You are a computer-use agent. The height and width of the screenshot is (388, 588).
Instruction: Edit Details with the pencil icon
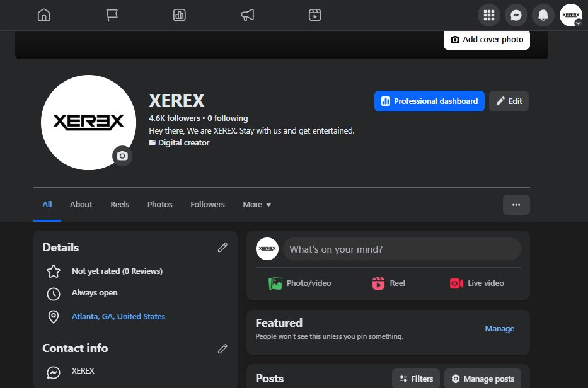222,248
